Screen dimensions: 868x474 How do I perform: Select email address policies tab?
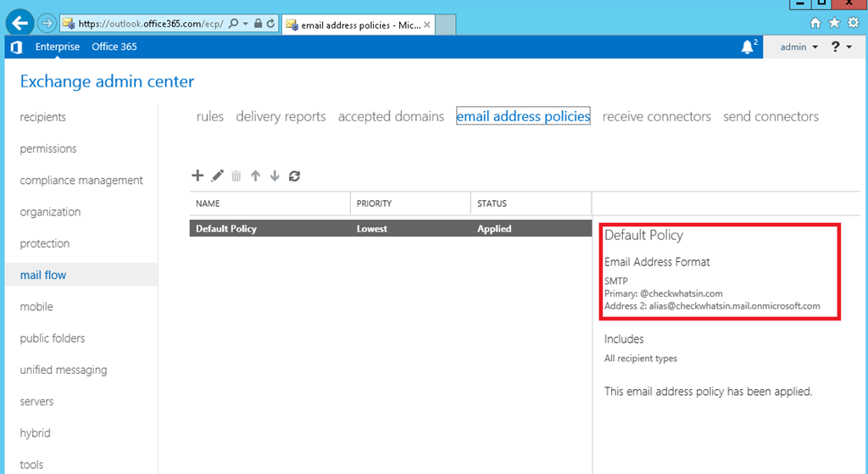[523, 116]
